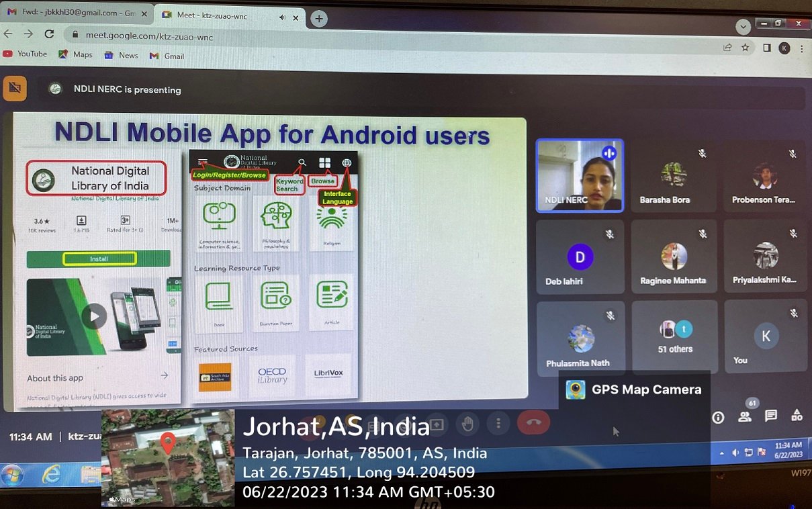Bookmark this page with star icon

(x=745, y=48)
